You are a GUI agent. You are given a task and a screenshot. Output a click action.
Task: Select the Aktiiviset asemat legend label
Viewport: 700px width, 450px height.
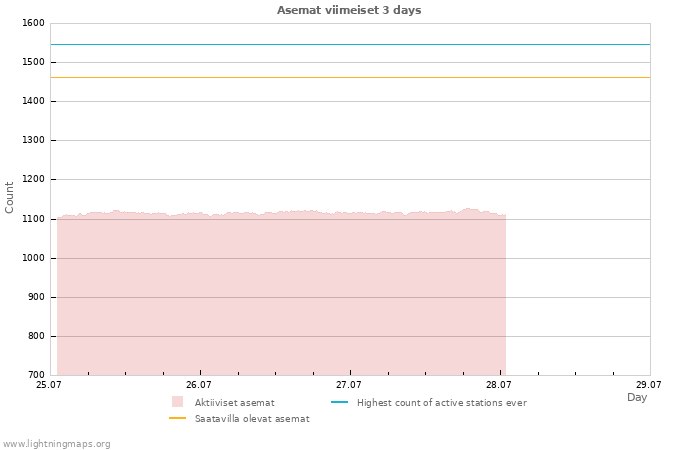pos(234,403)
